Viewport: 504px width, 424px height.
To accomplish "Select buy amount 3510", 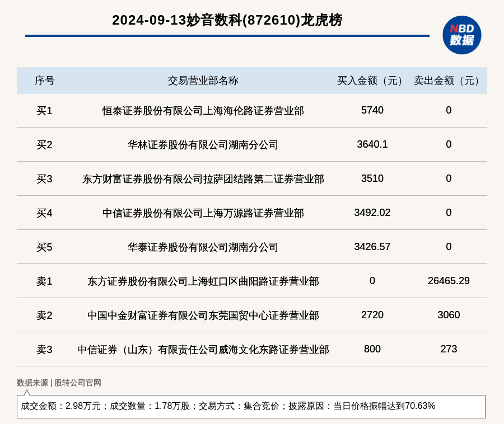I will [372, 178].
